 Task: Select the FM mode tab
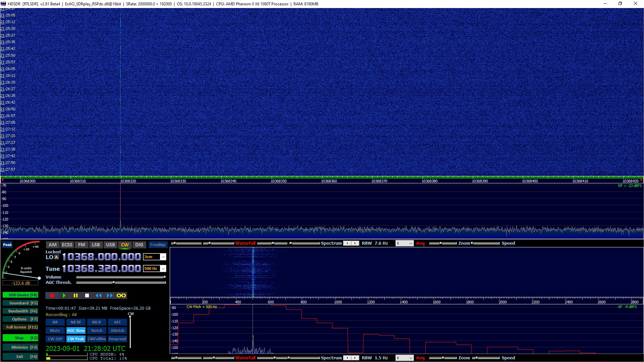[82, 245]
